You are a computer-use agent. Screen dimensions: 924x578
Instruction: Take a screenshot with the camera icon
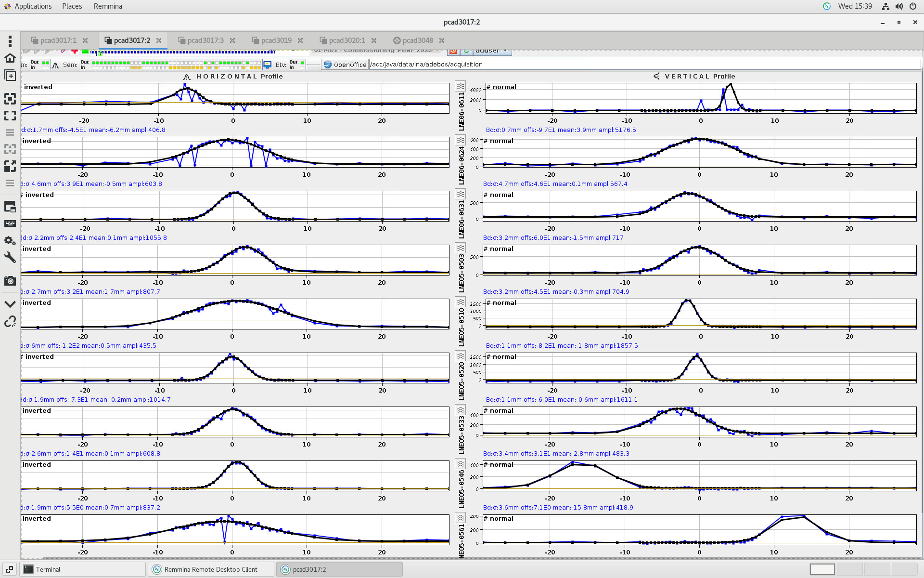(x=10, y=281)
